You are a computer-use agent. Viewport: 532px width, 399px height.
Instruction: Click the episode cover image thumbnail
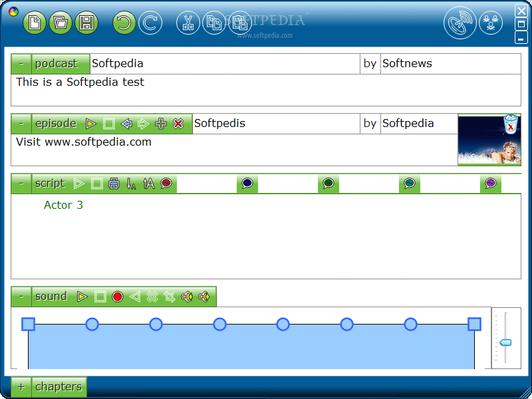coord(489,140)
